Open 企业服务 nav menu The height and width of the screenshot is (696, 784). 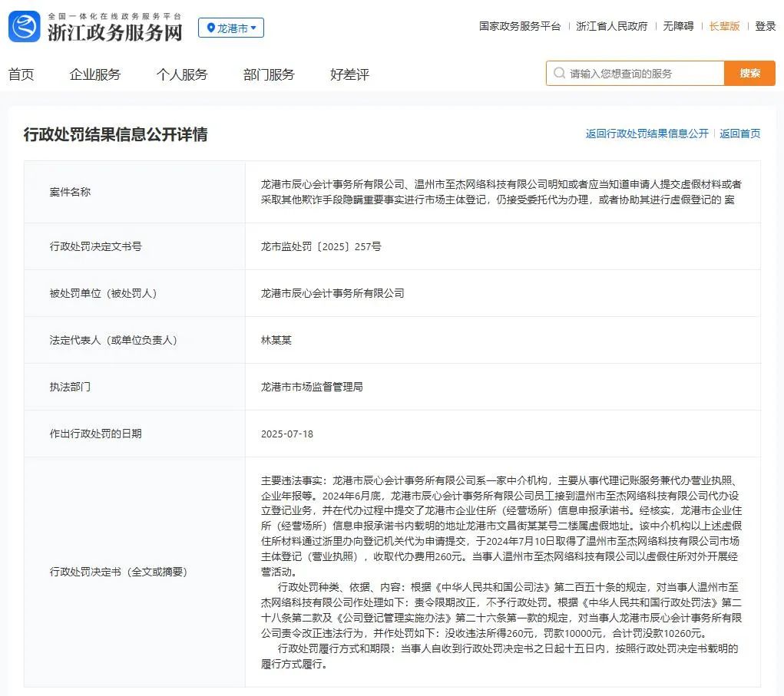(95, 74)
